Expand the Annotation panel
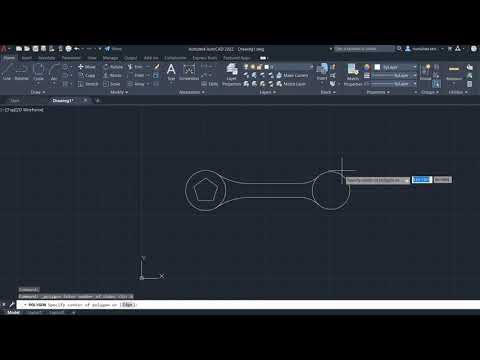 192,92
